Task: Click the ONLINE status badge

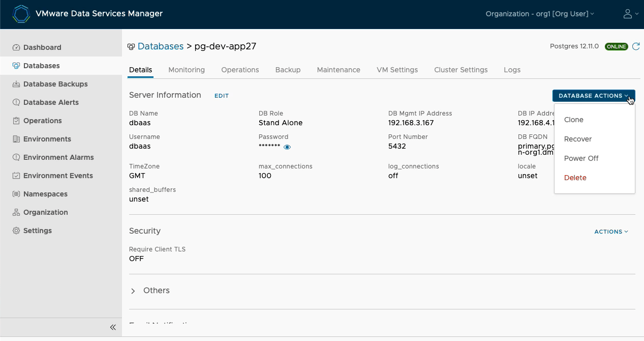Action: pyautogui.click(x=617, y=46)
